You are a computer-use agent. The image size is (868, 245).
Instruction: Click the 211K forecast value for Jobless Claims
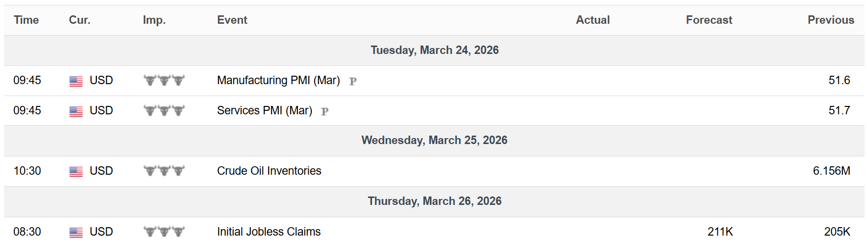coord(720,232)
